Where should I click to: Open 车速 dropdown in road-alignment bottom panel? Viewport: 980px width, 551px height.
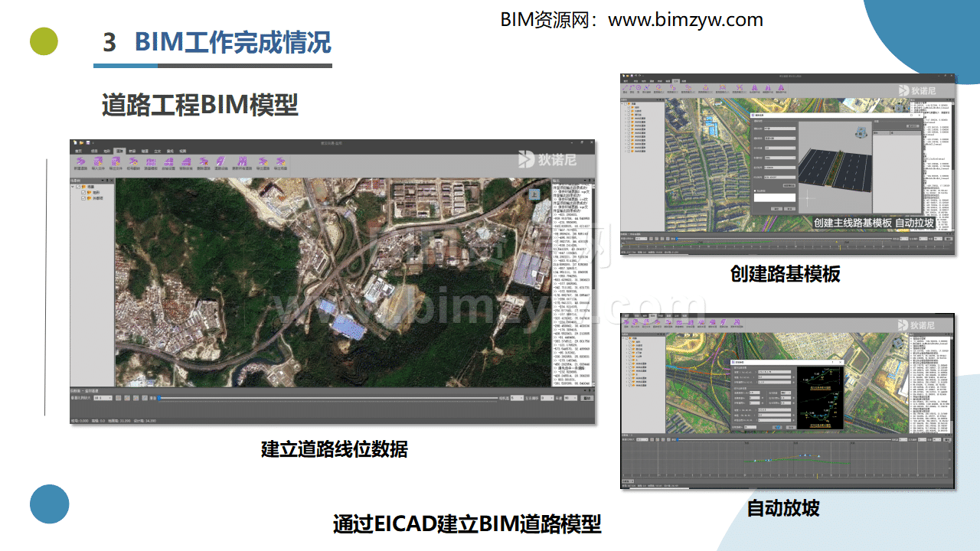[x=571, y=398]
